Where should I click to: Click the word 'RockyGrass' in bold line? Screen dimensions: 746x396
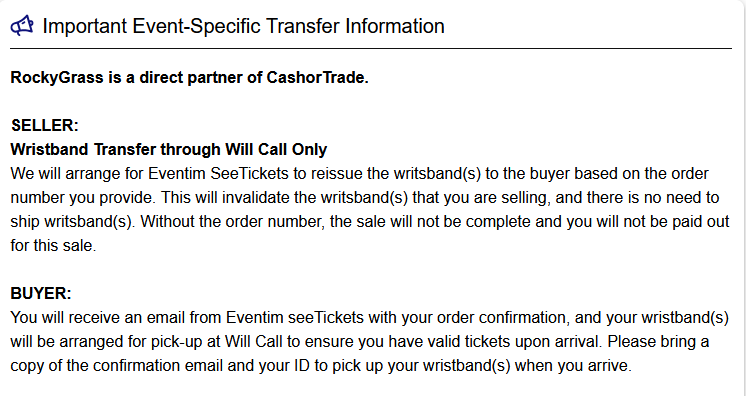57,78
